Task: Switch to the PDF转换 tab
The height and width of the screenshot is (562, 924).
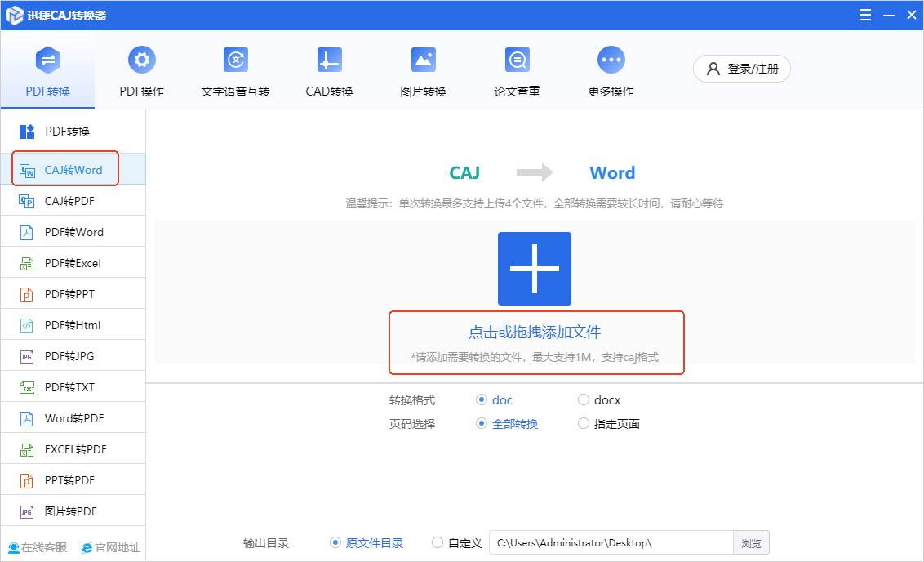Action: click(47, 69)
